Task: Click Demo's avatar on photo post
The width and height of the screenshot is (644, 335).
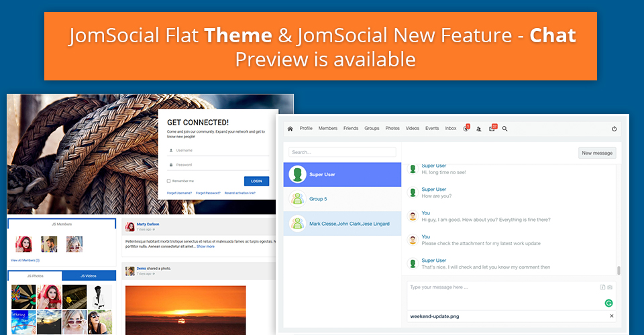Action: 129,271
